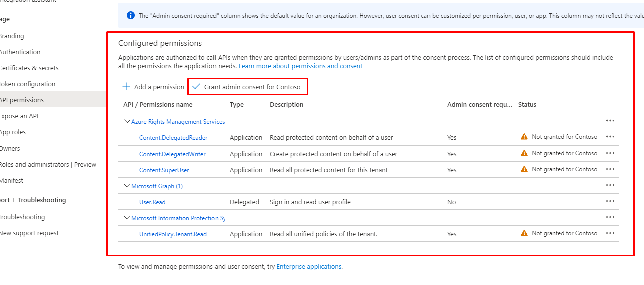Click warning icon beside Content.DelegatedWriter status
Screen dimensions: 644x285
pyautogui.click(x=524, y=153)
